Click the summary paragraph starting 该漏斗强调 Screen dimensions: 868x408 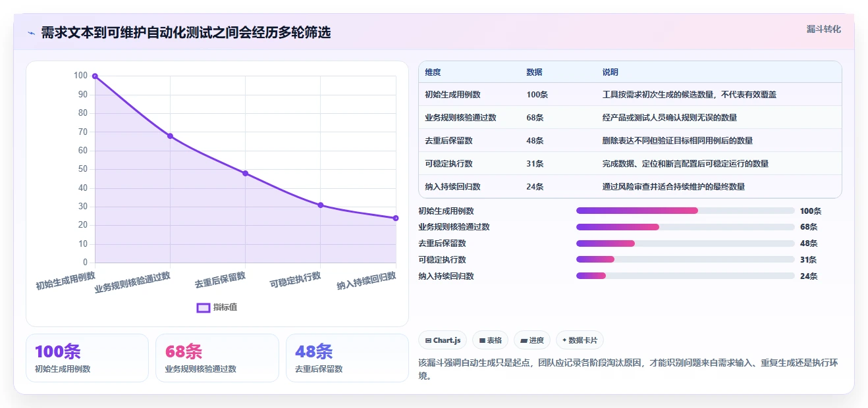[x=628, y=369]
